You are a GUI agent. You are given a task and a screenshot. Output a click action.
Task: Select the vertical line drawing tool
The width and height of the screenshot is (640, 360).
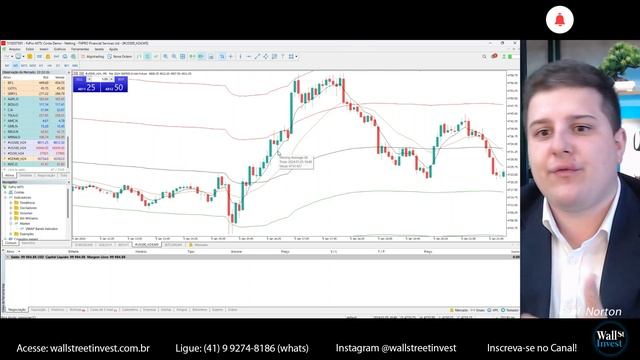[240, 57]
